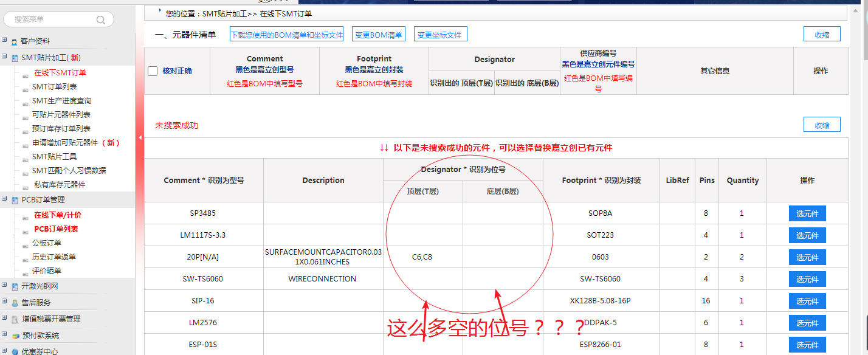
Task: Click the 增值税票开票管理 document icon
Action: (x=15, y=319)
